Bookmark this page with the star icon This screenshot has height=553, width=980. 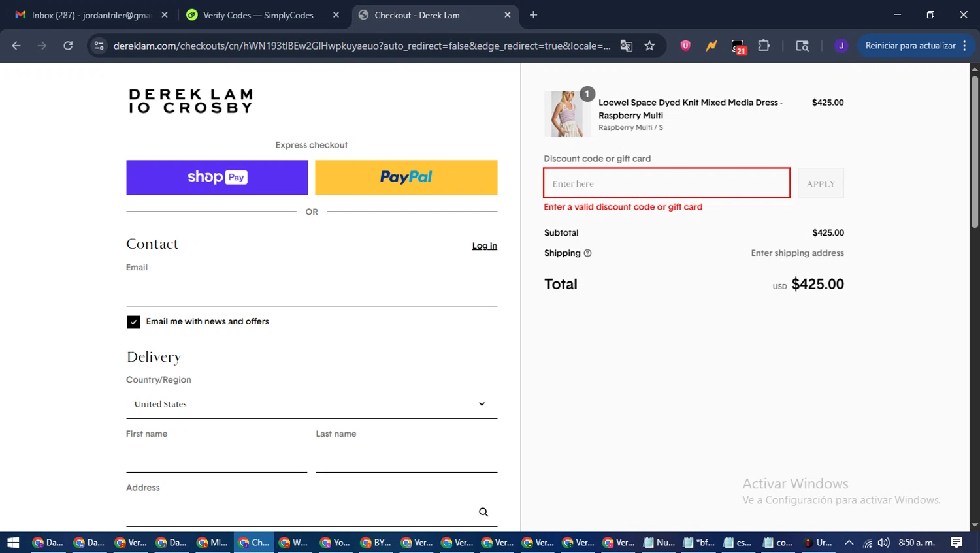[649, 46]
